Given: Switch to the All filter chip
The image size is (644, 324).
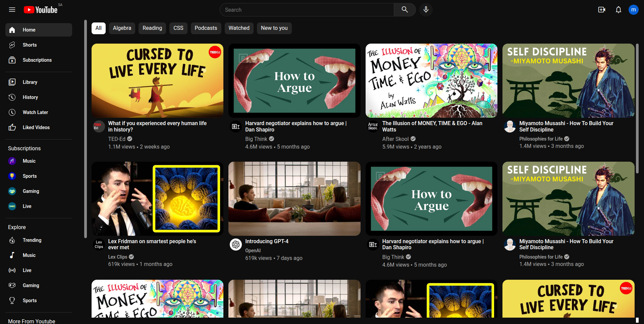Looking at the screenshot, I should coord(98,28).
